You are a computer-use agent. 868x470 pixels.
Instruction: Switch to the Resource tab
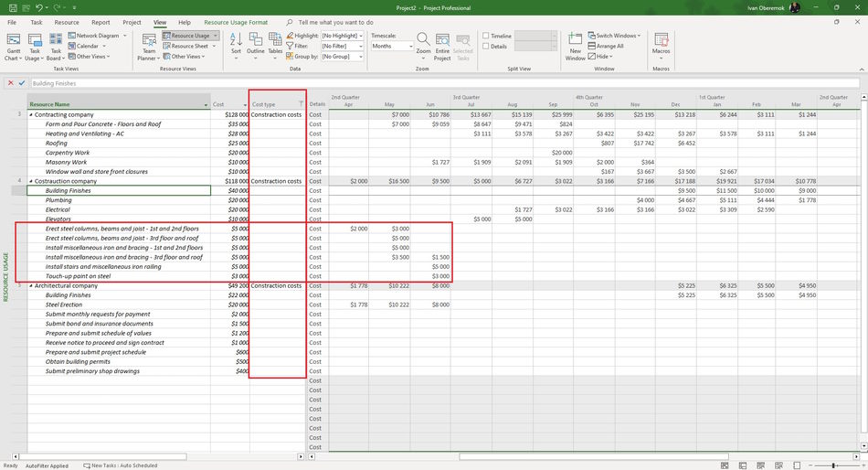[67, 22]
